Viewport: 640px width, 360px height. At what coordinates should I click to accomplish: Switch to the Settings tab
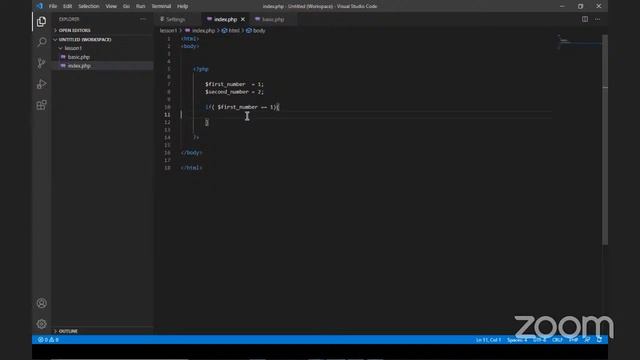click(176, 19)
